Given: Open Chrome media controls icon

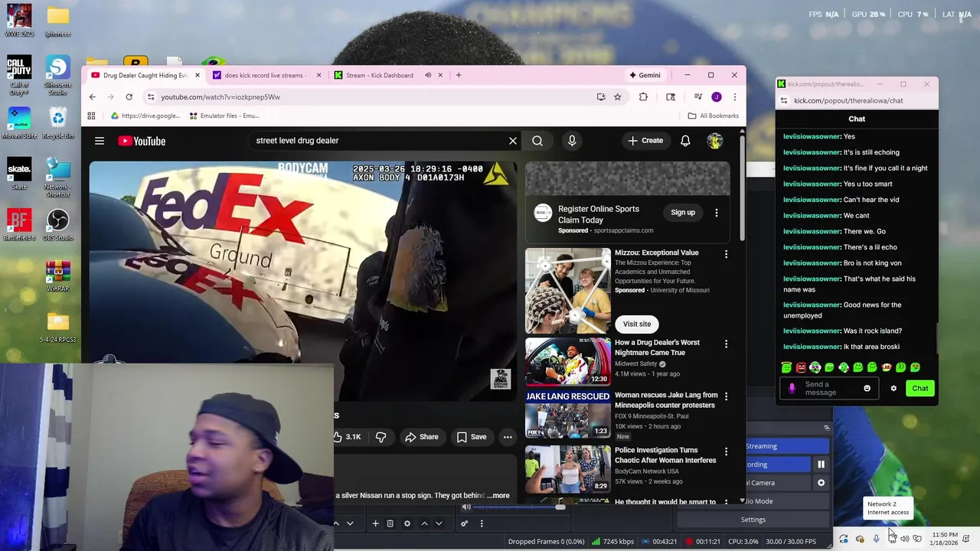Looking at the screenshot, I should tap(697, 97).
